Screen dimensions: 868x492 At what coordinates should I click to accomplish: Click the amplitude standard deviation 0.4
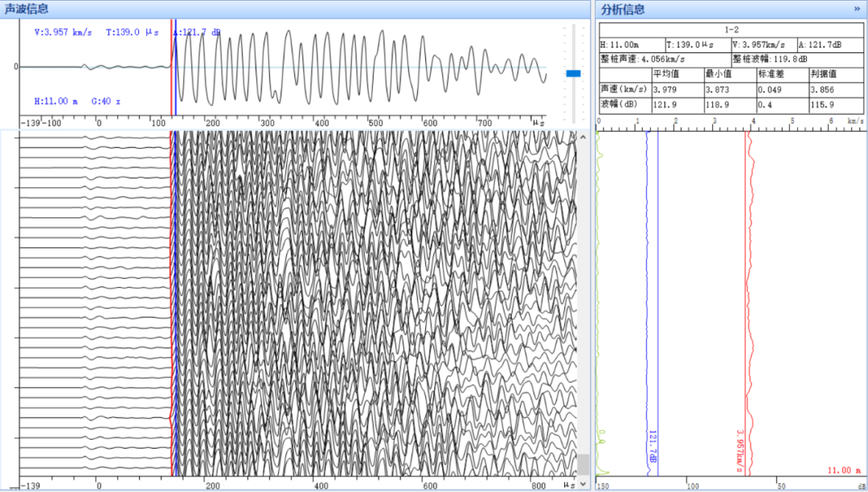tap(784, 105)
